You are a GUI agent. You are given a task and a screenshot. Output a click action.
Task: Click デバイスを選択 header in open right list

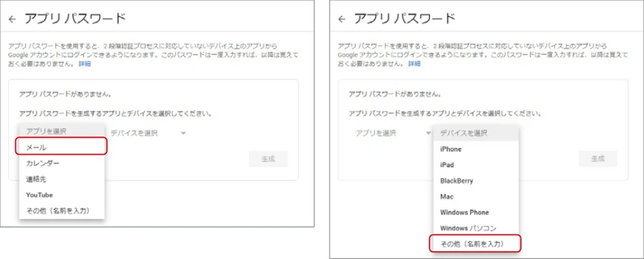coord(476,133)
